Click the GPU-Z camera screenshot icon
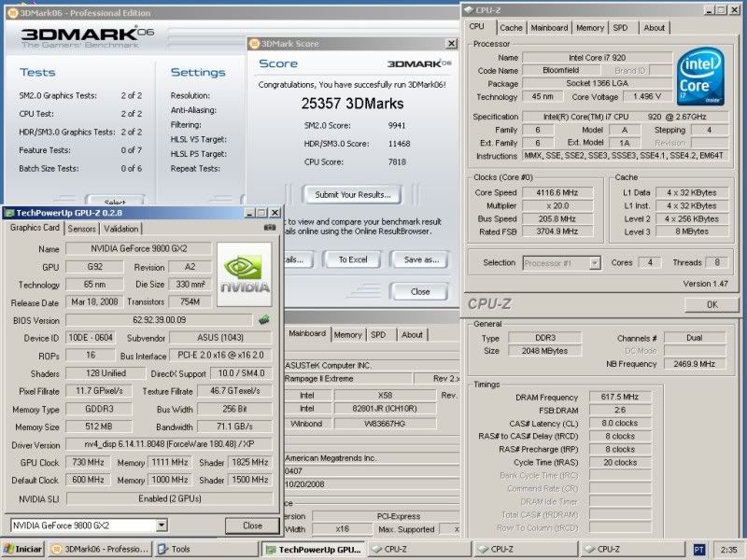Screen dimensions: 747x560 [x=269, y=228]
